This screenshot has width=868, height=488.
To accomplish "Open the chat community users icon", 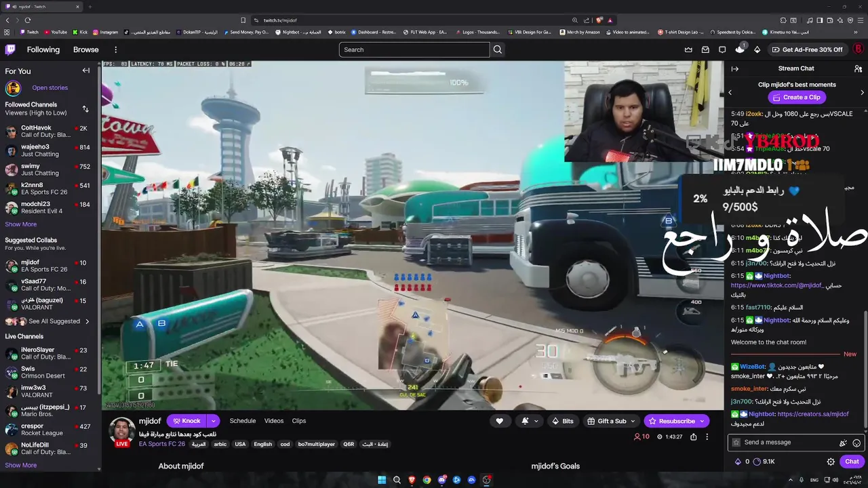I will click(858, 68).
